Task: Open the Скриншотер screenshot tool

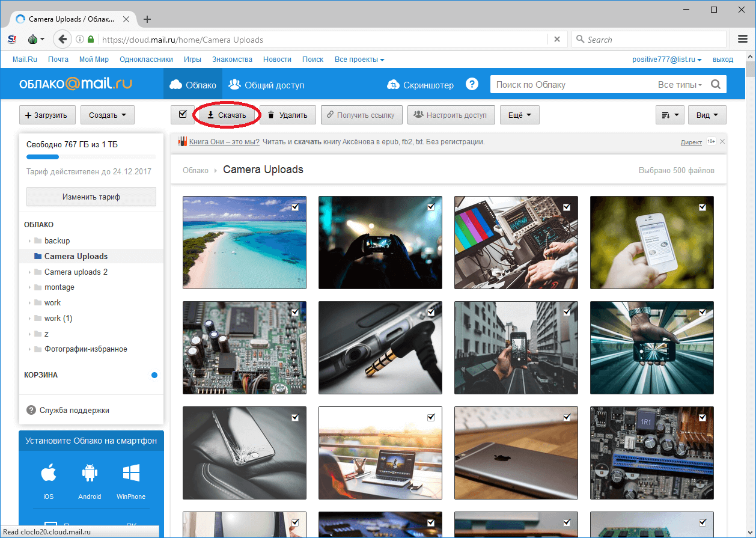Action: point(421,85)
